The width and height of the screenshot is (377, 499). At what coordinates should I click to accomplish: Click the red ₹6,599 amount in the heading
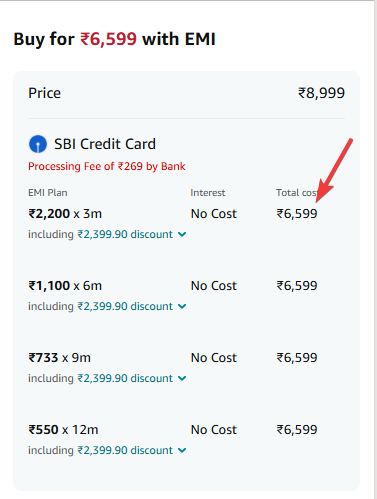108,39
